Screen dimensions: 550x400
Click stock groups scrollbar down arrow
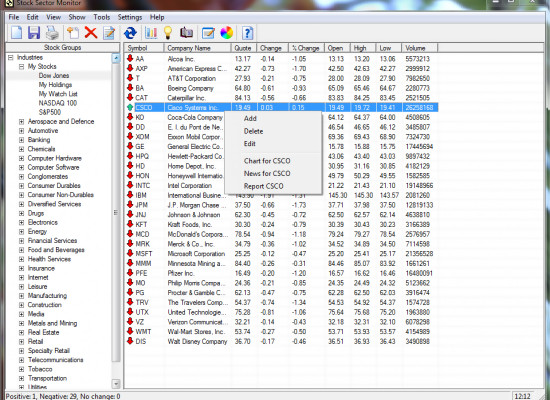[x=116, y=384]
